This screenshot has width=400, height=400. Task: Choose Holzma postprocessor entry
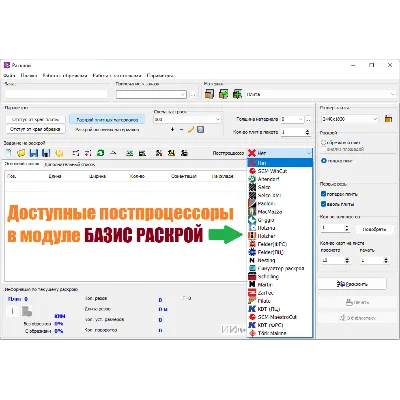click(280, 228)
